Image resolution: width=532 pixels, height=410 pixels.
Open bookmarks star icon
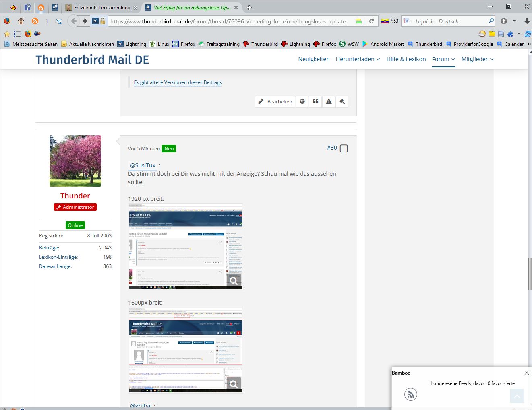[7, 34]
